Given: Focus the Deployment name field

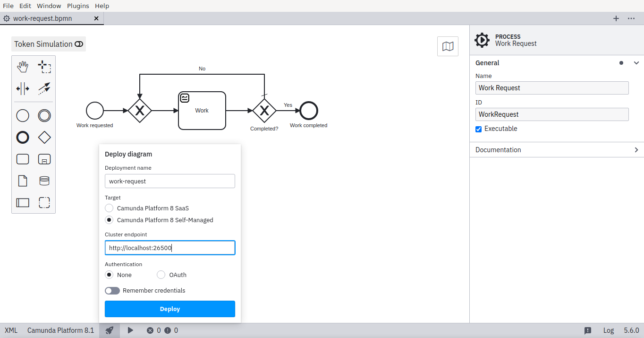Looking at the screenshot, I should click(170, 181).
